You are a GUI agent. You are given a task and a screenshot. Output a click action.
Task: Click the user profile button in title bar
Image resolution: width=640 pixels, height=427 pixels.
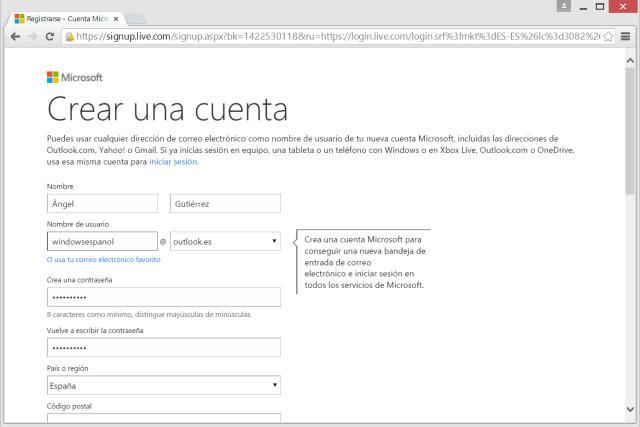[x=564, y=6]
